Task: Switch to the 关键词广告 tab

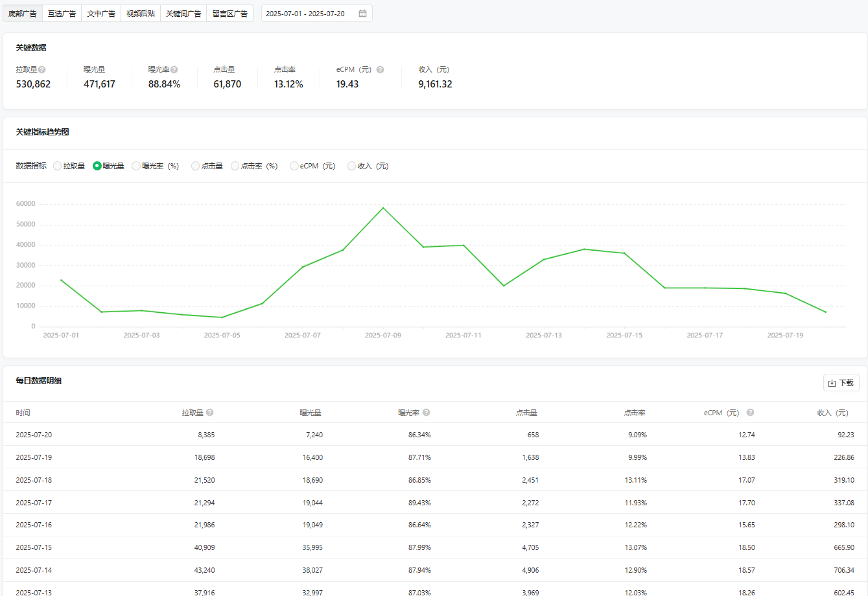Action: tap(183, 14)
